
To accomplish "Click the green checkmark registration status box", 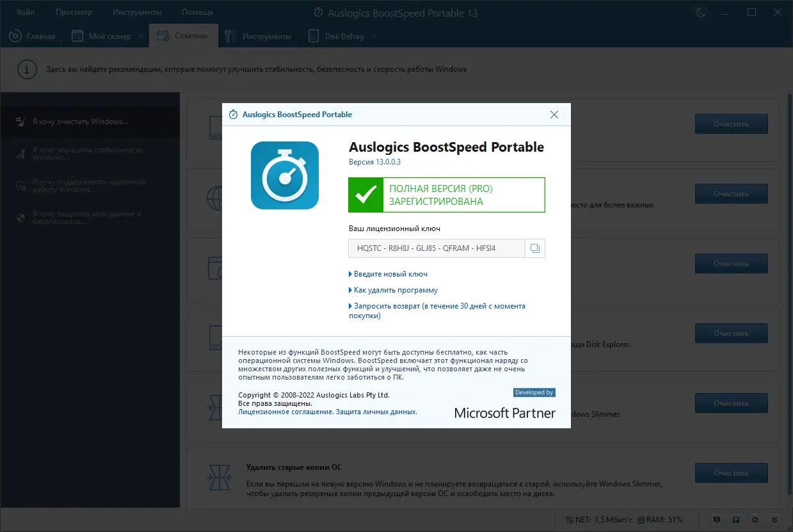I will (x=447, y=195).
